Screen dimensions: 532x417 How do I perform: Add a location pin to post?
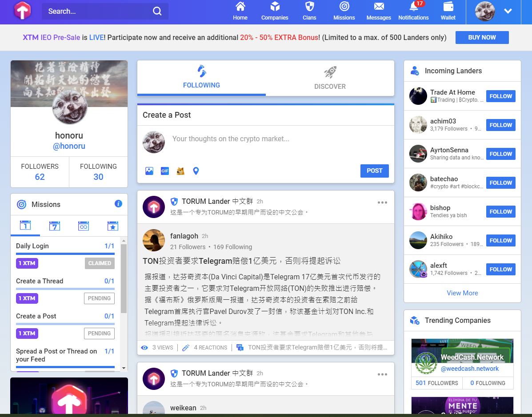[x=196, y=171]
